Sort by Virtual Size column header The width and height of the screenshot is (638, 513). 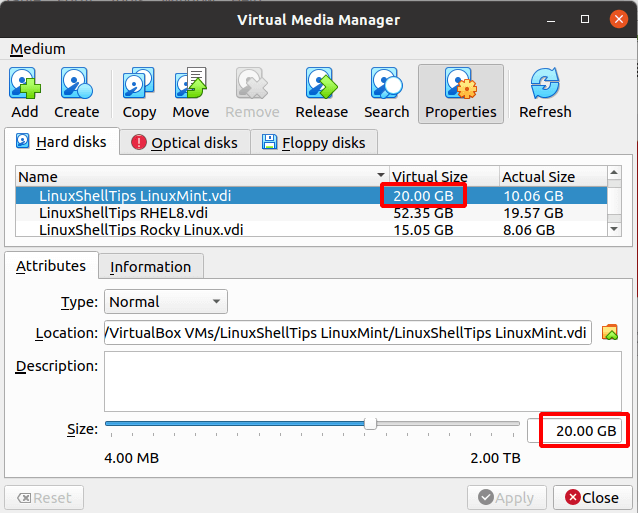[444, 177]
